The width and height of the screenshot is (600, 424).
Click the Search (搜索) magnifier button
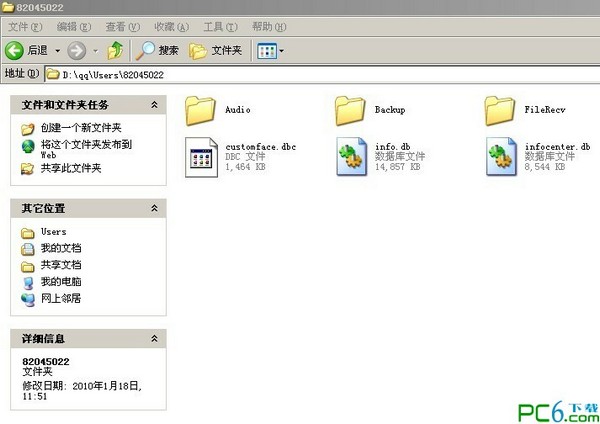[157, 51]
